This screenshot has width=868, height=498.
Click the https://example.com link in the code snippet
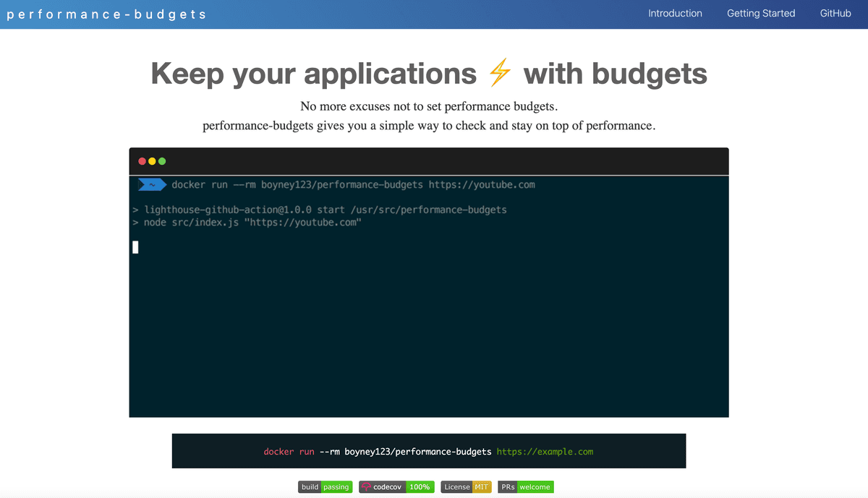(x=545, y=451)
